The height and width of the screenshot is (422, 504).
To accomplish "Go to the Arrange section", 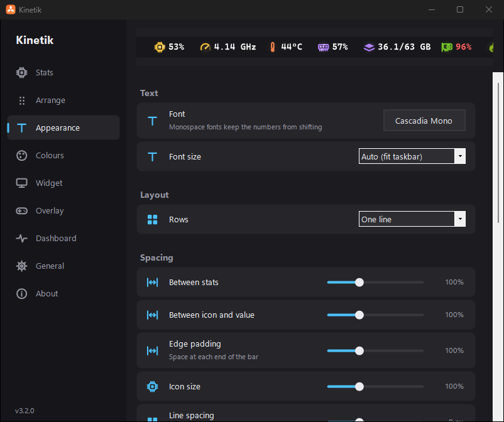I will (63, 100).
